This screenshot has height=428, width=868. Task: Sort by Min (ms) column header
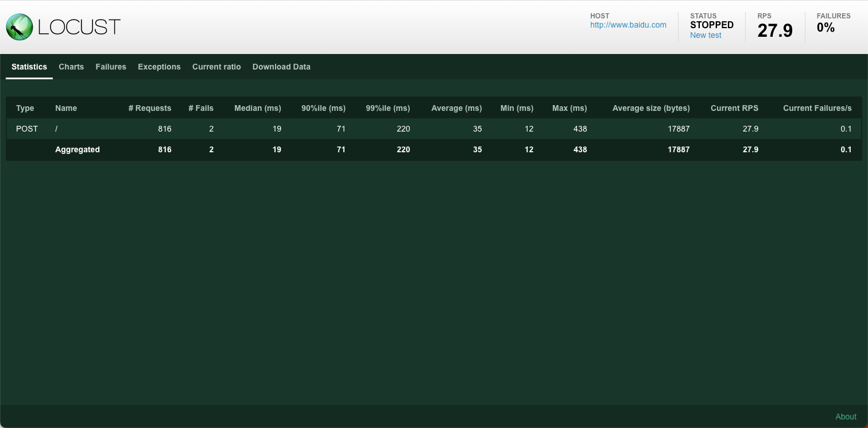(x=517, y=108)
